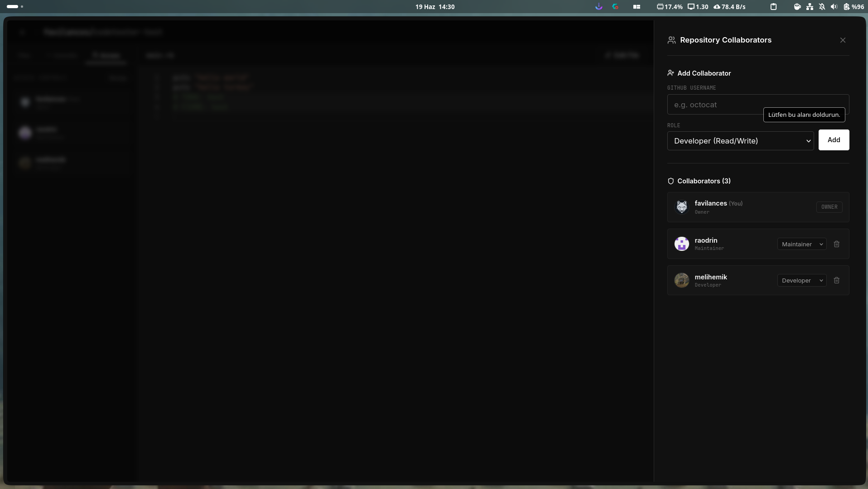Open the date and time 19 Haz 14:30
Screen dimensions: 868x489
coord(435,7)
